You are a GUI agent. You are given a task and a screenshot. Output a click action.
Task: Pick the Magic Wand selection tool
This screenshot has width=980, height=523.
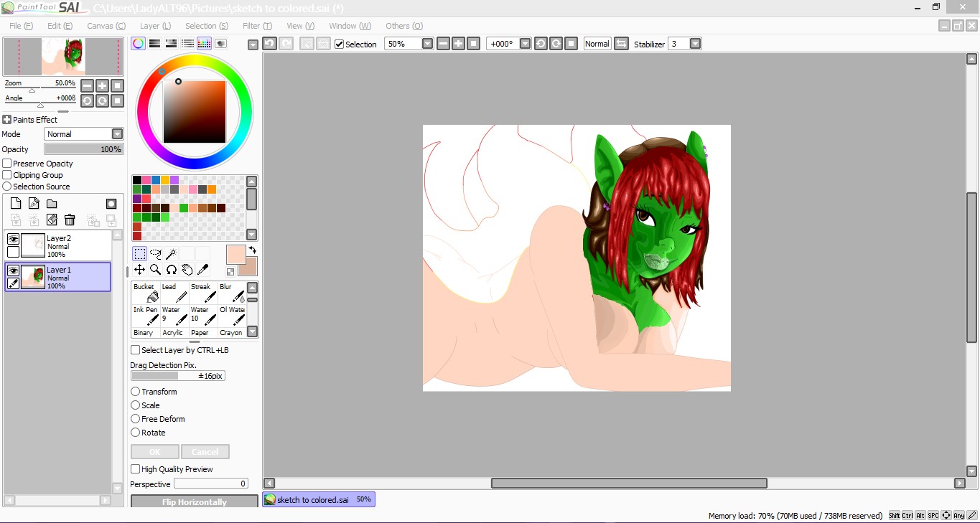171,254
